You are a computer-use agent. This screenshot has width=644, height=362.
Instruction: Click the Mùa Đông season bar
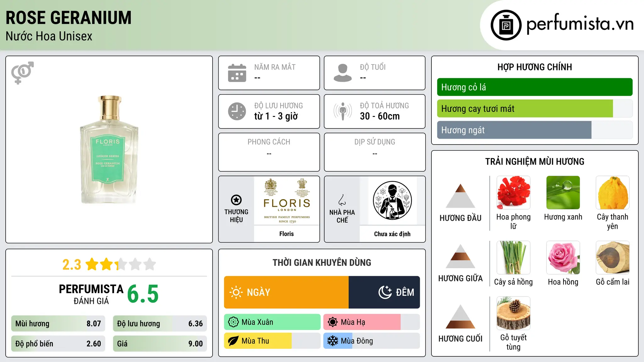point(371,341)
